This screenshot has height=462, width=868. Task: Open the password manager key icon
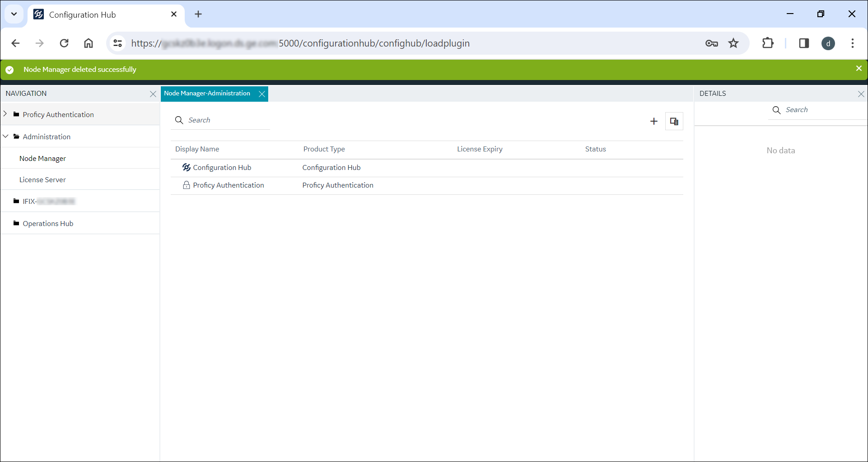coord(712,43)
